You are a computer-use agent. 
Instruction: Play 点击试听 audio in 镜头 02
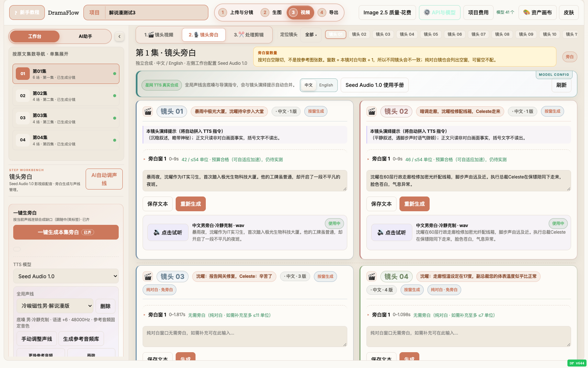pos(391,233)
